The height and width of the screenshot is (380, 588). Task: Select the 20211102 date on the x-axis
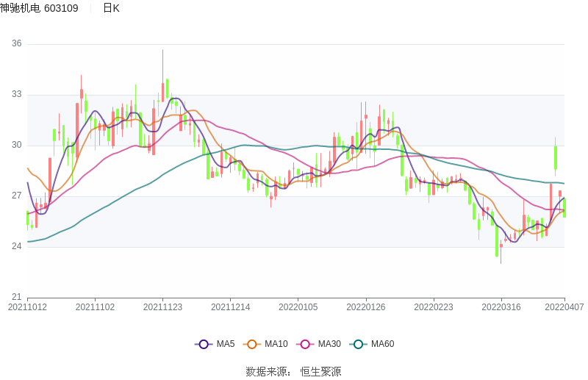tap(95, 307)
